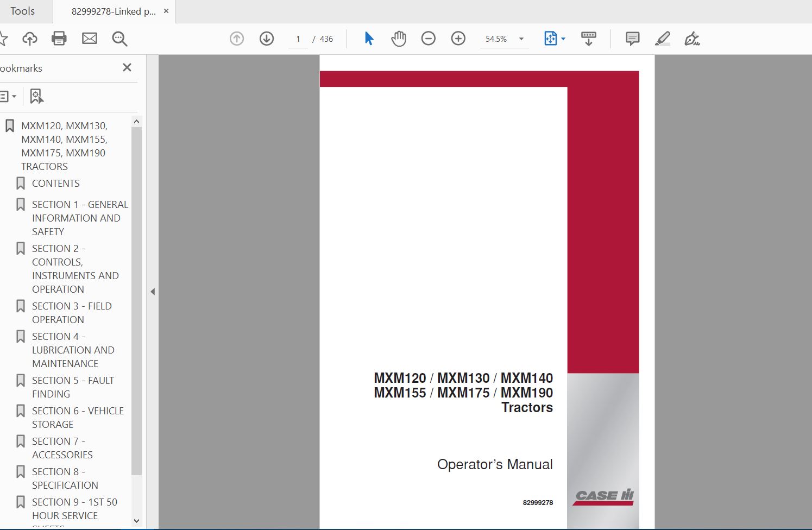Select the highlighter pen tool
Viewport: 812px width, 530px height.
point(663,39)
